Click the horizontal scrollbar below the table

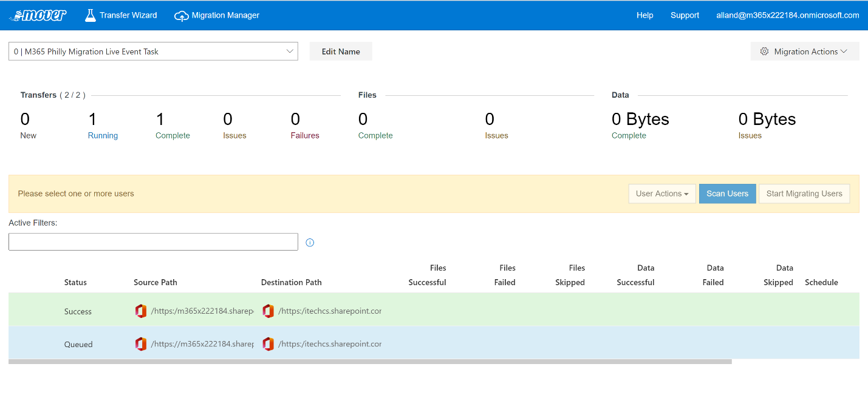click(x=370, y=362)
